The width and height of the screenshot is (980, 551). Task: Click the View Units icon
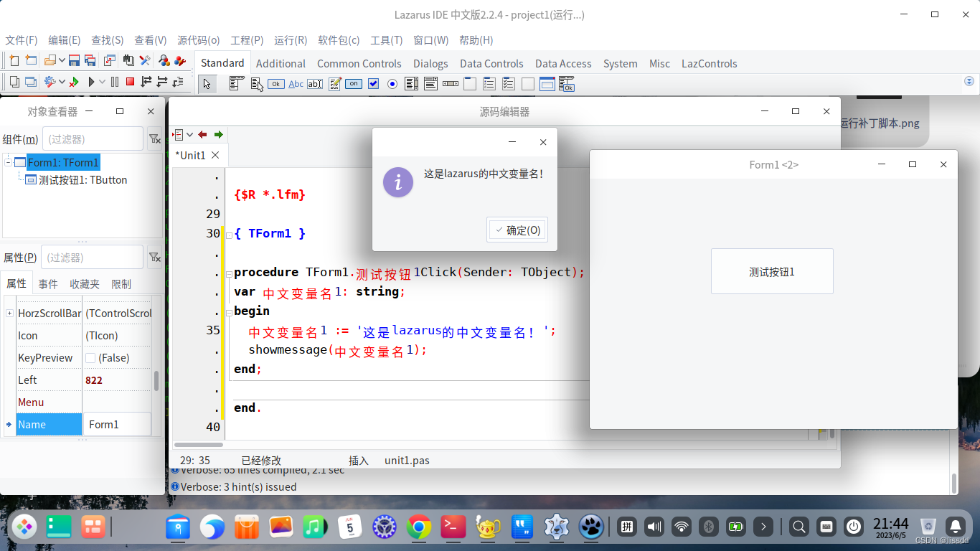click(14, 82)
